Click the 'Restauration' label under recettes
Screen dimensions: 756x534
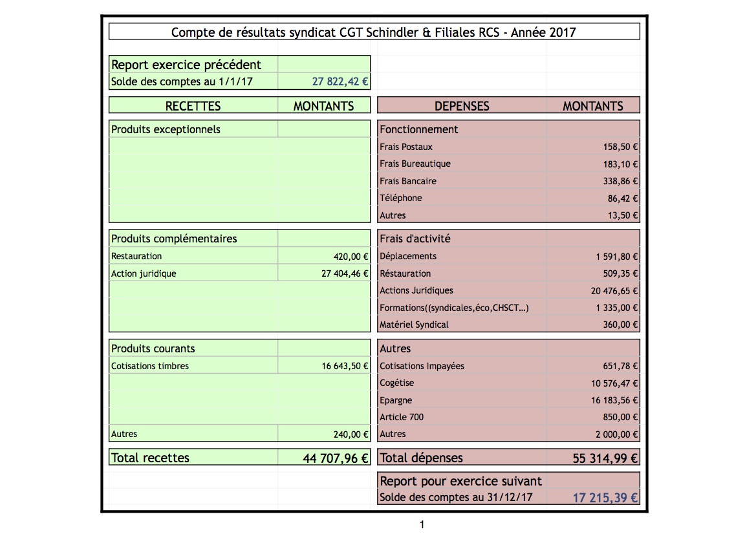pyautogui.click(x=136, y=257)
